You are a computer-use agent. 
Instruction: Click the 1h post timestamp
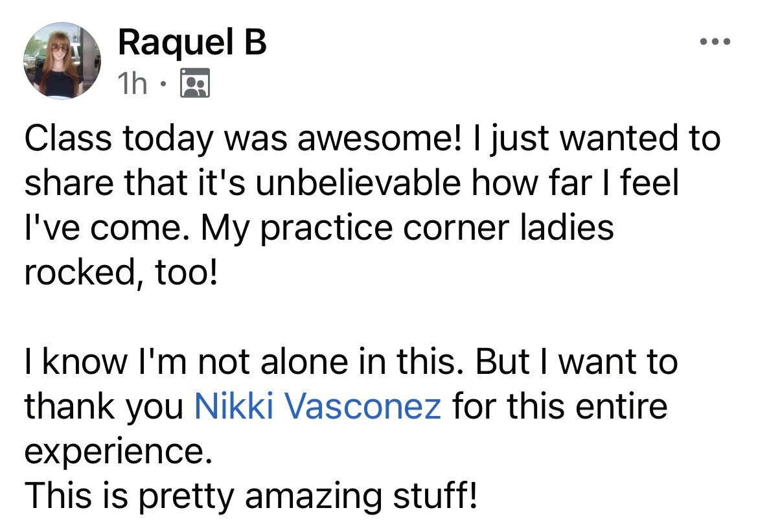pos(132,84)
